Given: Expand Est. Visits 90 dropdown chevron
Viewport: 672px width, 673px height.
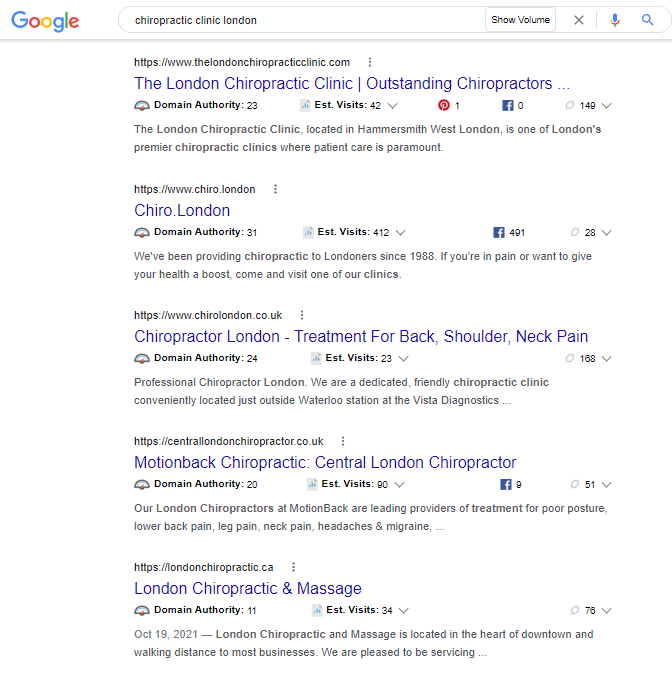Looking at the screenshot, I should (x=400, y=485).
